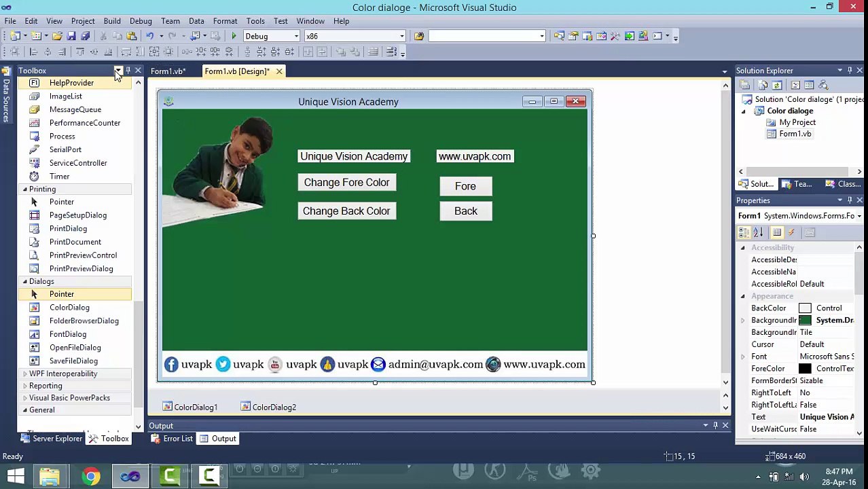868x489 pixels.
Task: Click the Align Lefts layout icon
Action: pyautogui.click(x=33, y=52)
